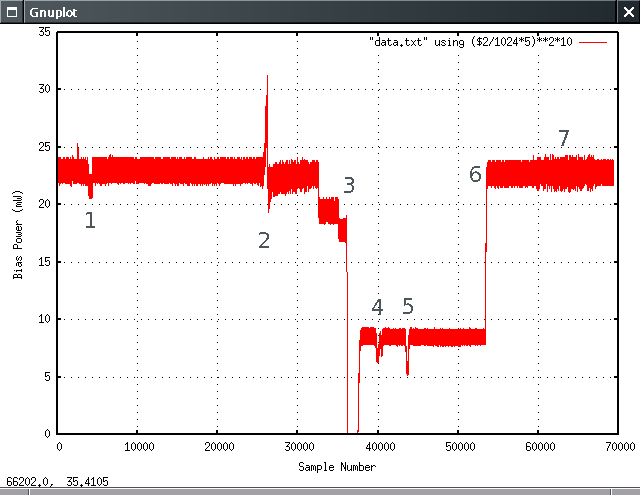Click the "Sample Number" x-axis label
Screen dimensions: 640x495
tap(337, 466)
